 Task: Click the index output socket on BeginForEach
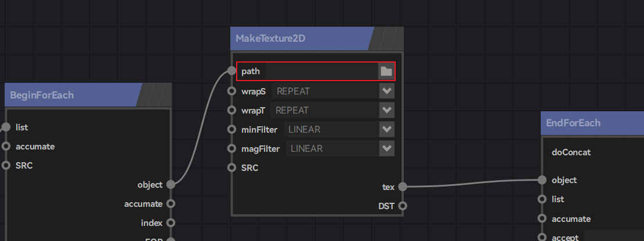pos(171,222)
